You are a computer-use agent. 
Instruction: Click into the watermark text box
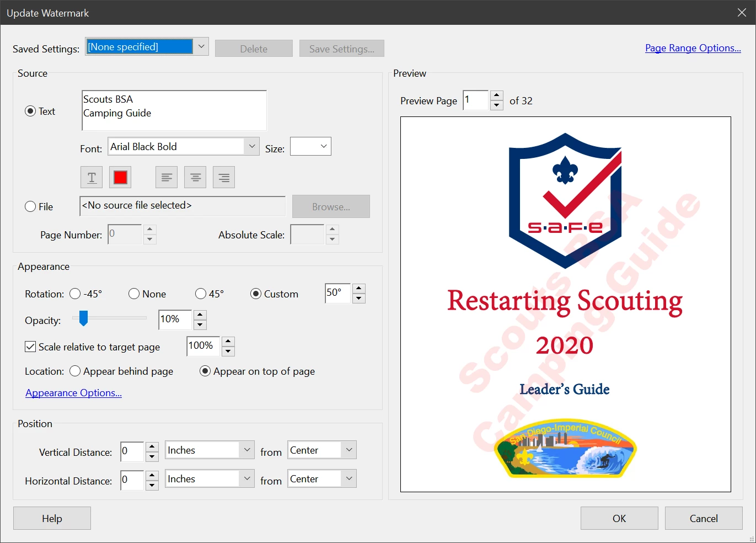174,110
